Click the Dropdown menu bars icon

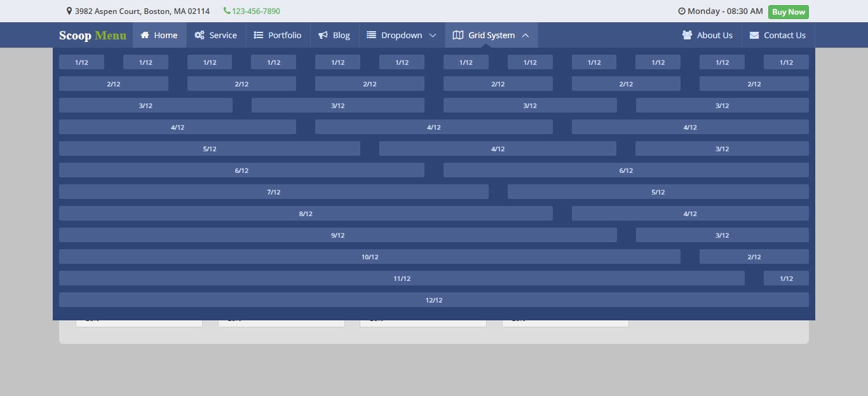tap(372, 35)
